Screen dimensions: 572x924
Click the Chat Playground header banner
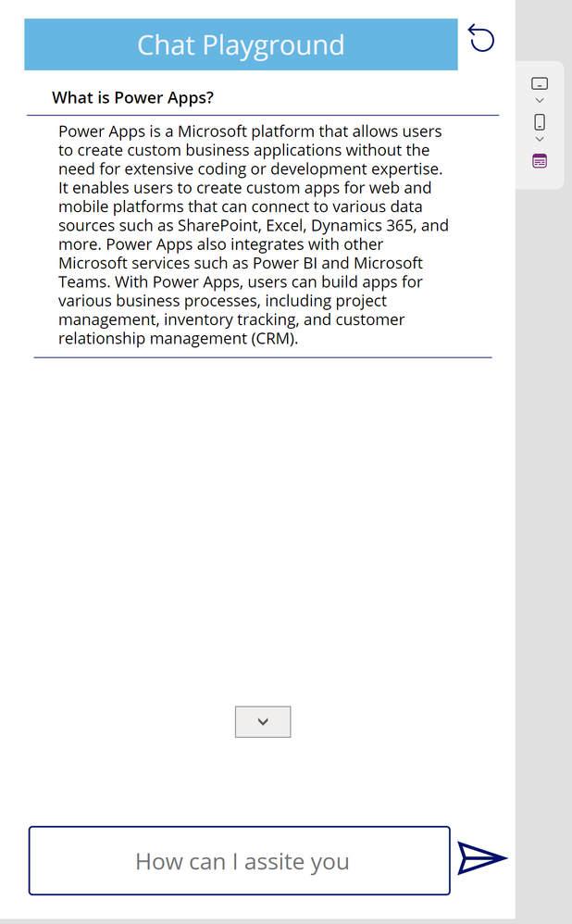click(x=241, y=44)
